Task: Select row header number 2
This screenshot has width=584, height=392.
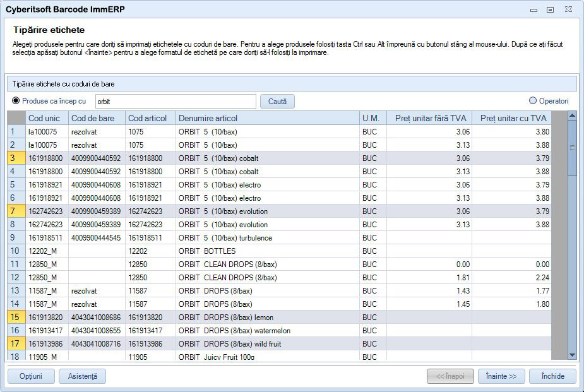Action: [16, 145]
